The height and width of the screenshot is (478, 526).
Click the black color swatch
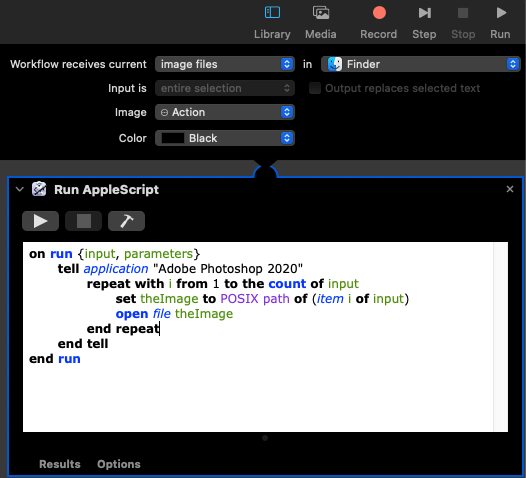[x=173, y=138]
